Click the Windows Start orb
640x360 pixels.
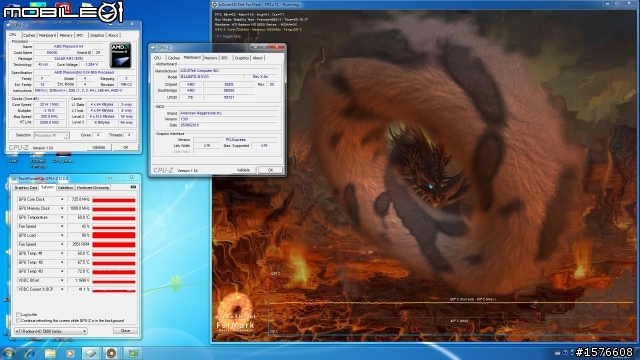pyautogui.click(x=9, y=353)
